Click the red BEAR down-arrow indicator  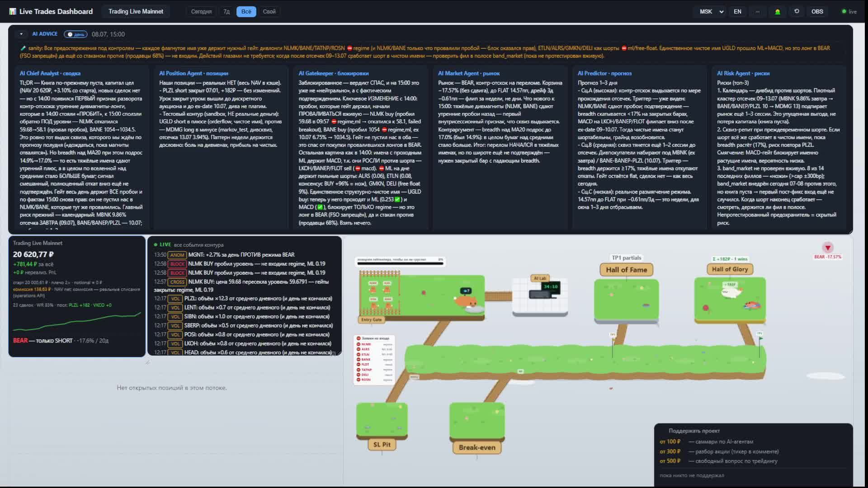point(828,248)
